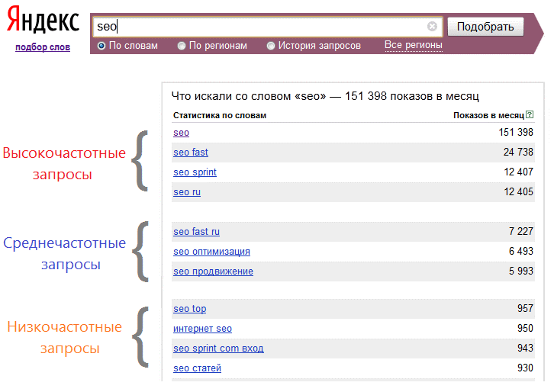This screenshot has width=554, height=392.
Task: Open the seo sprint keyword link
Action: 195,172
